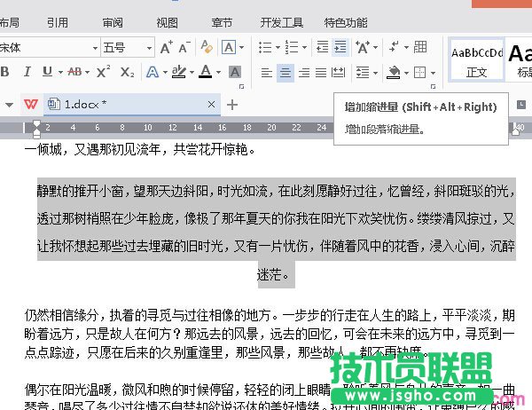532x410 pixels.
Task: Click font color A red swatch
Action: click(205, 72)
